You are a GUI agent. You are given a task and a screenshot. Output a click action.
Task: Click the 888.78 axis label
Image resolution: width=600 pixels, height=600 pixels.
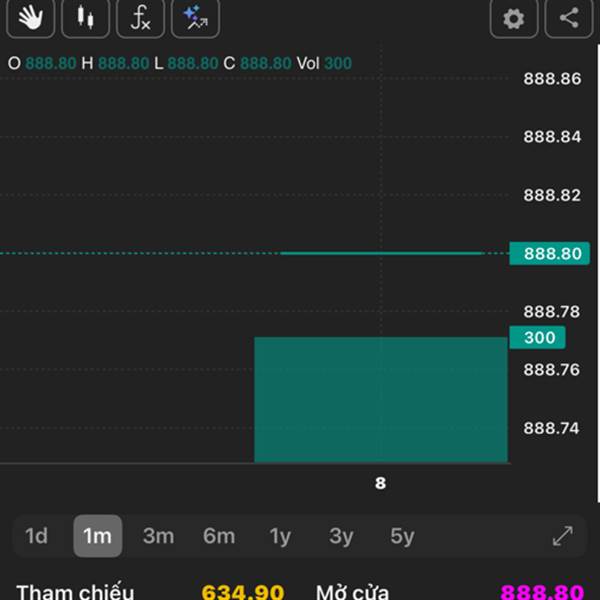click(552, 311)
